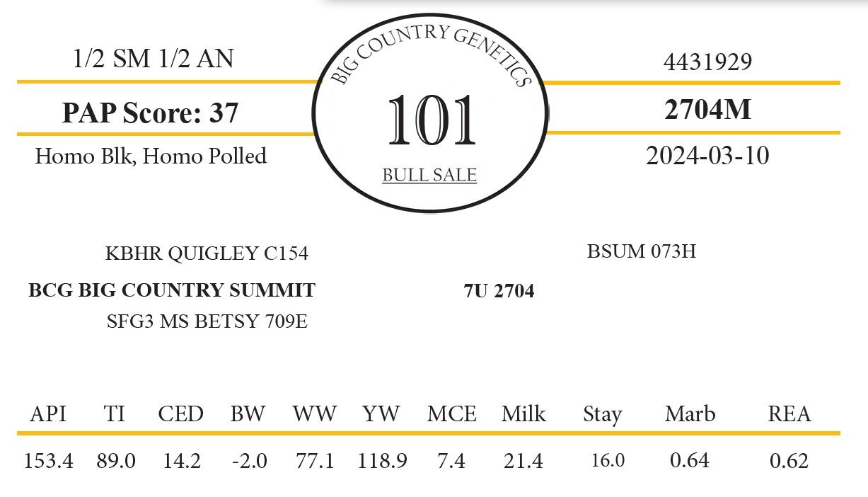Select the dam 7U 2704

[499, 291]
